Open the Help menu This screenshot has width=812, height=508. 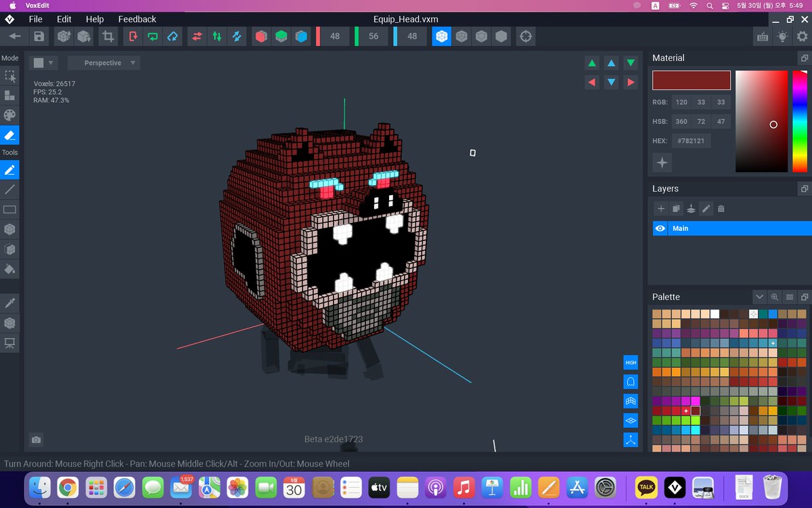coord(95,19)
